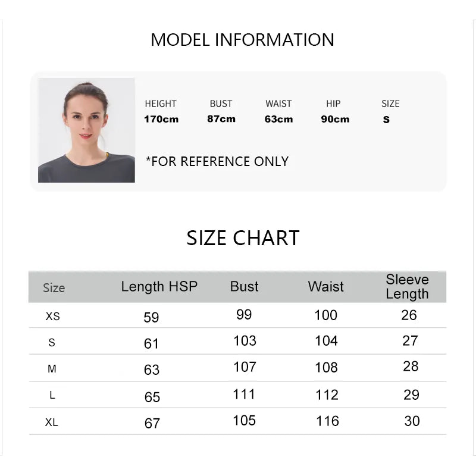Viewport: 476px width, 476px height.
Task: Select the 170cm height value
Action: (161, 119)
